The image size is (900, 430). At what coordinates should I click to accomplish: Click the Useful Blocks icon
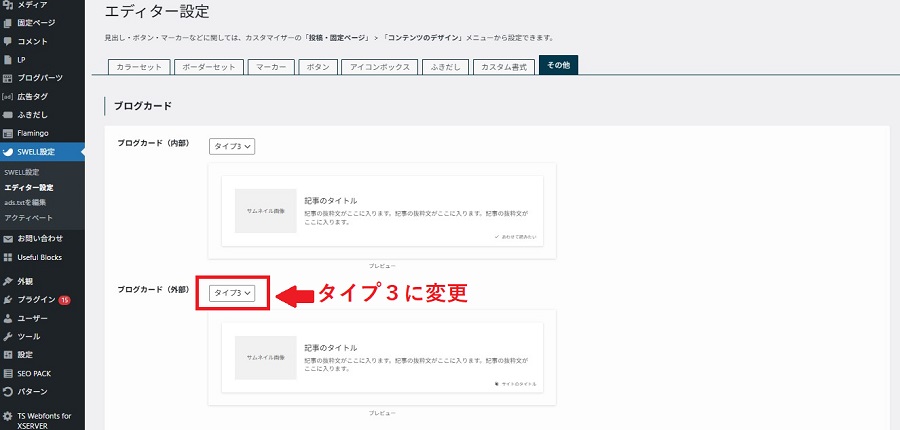7,257
